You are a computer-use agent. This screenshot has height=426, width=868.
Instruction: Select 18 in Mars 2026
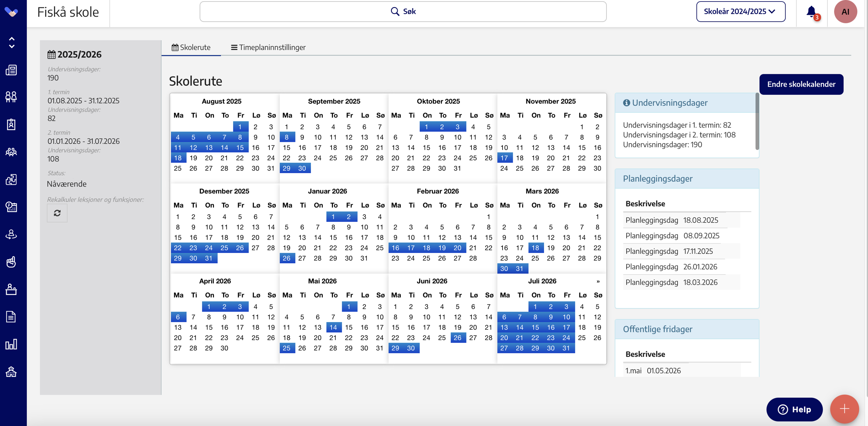[x=536, y=248]
